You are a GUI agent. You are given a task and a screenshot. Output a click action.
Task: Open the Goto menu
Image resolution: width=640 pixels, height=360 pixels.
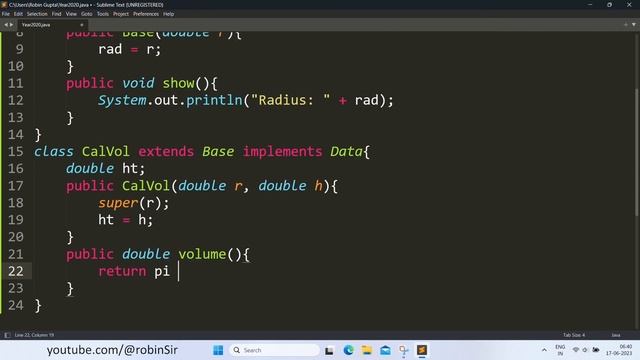[x=87, y=14]
